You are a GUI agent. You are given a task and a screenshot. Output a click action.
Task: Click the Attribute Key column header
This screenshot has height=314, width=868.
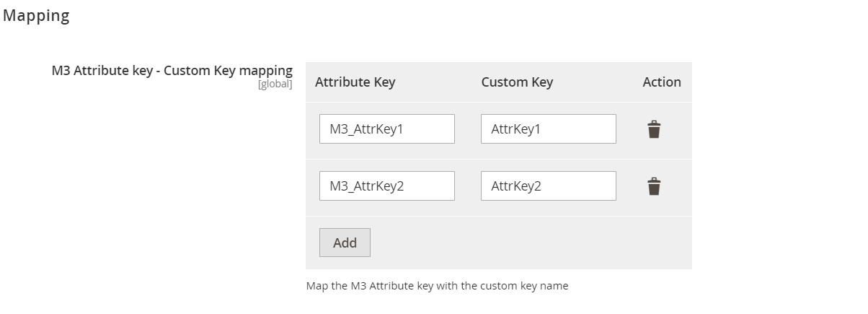pyautogui.click(x=355, y=82)
